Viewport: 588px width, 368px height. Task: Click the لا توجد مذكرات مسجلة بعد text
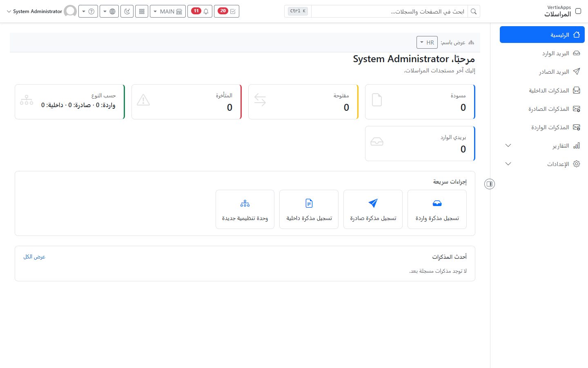(x=438, y=271)
